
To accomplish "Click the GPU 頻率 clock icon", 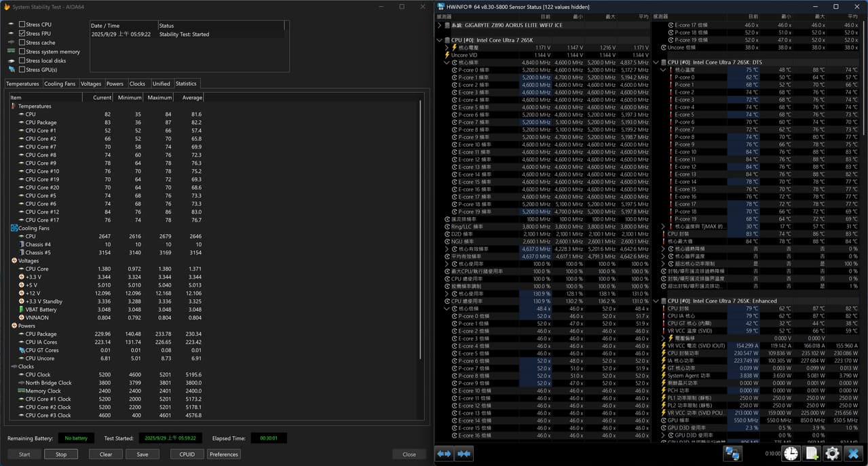I will [663, 421].
